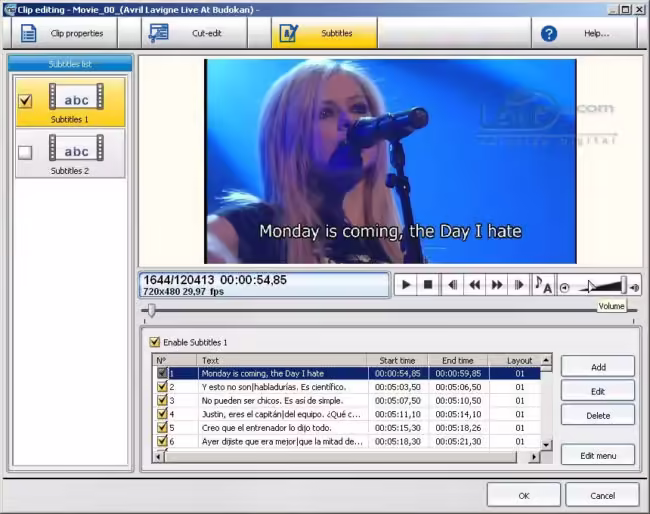Viewport: 650px width, 514px height.
Task: Stop video playback
Action: click(x=428, y=285)
